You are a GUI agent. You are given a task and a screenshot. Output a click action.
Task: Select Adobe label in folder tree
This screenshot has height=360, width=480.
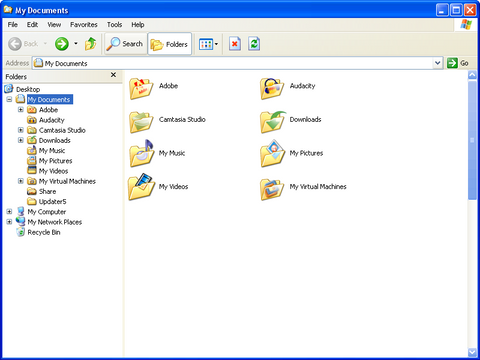coord(48,110)
